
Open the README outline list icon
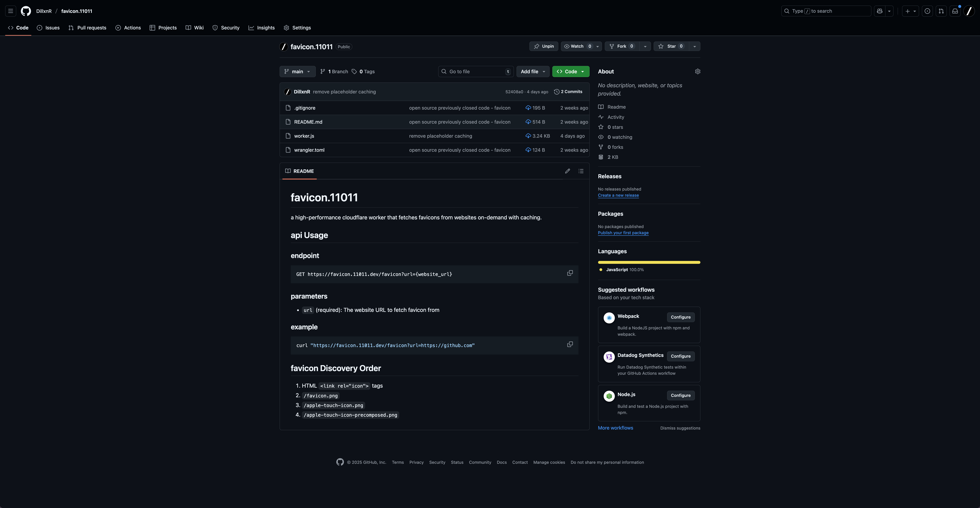click(x=581, y=171)
